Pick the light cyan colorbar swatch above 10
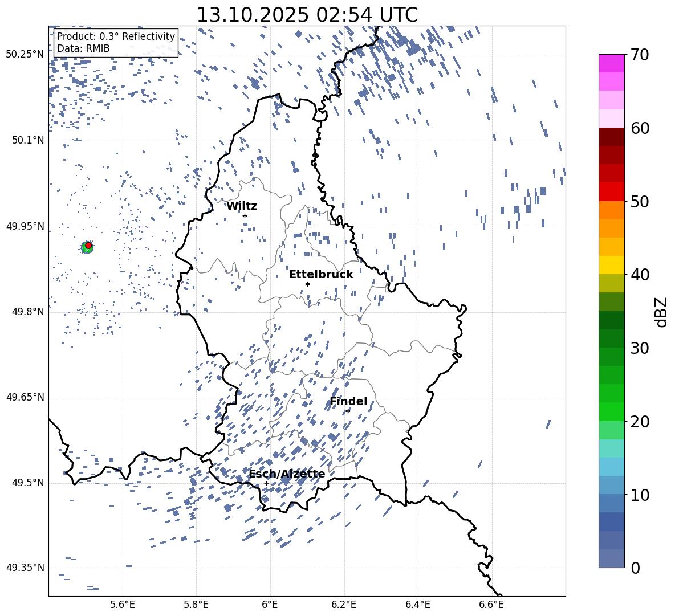This screenshot has width=675, height=616. pyautogui.click(x=611, y=467)
